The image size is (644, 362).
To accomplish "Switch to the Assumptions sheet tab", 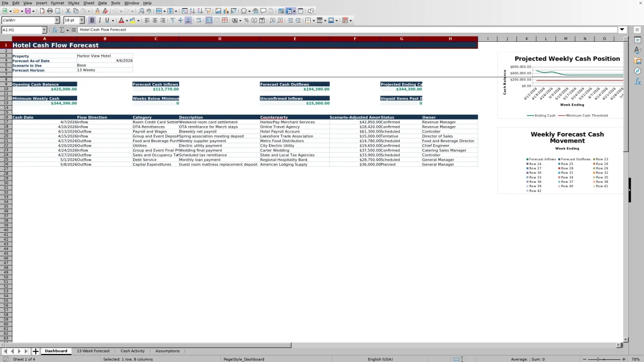I will [167, 351].
